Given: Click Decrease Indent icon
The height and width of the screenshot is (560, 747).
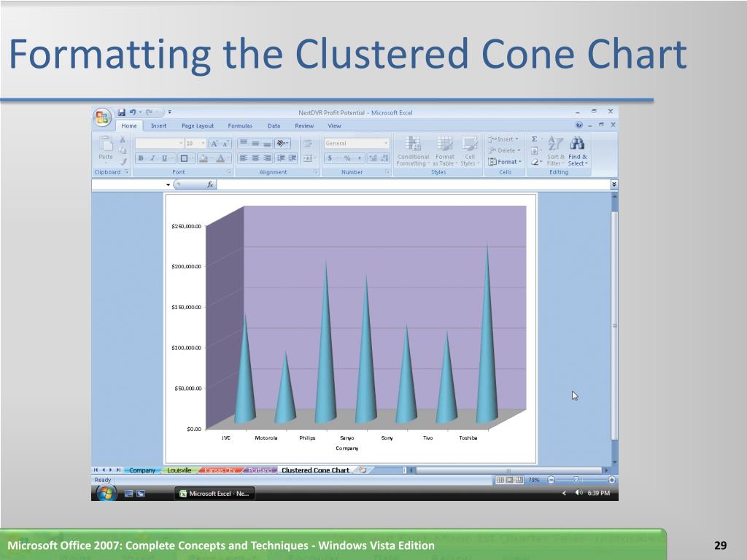Looking at the screenshot, I should [x=281, y=158].
